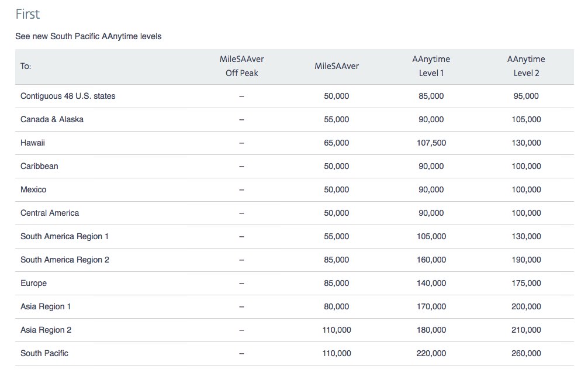The image size is (588, 383).
Task: Select the Central America row label
Action: pos(50,213)
